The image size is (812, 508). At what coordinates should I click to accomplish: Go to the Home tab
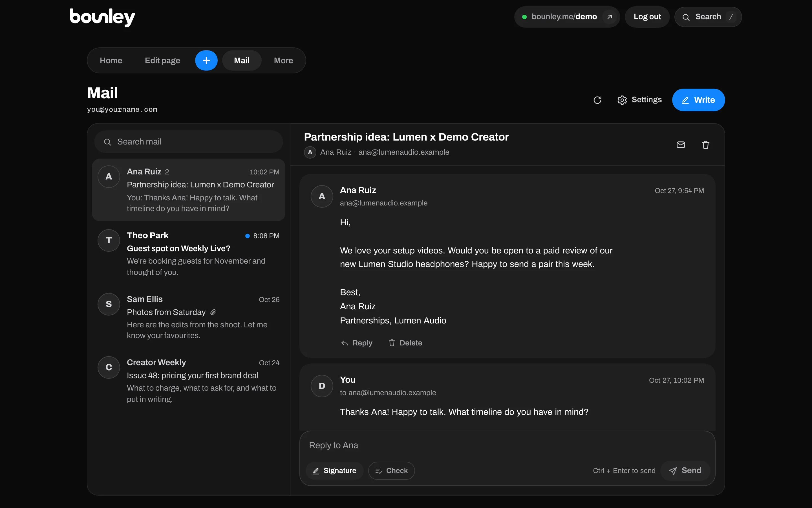point(111,60)
